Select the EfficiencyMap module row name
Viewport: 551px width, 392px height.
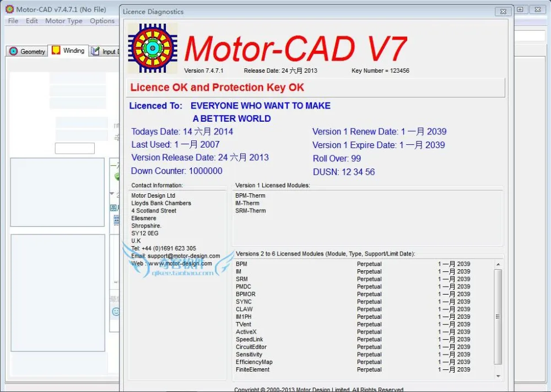(x=254, y=362)
